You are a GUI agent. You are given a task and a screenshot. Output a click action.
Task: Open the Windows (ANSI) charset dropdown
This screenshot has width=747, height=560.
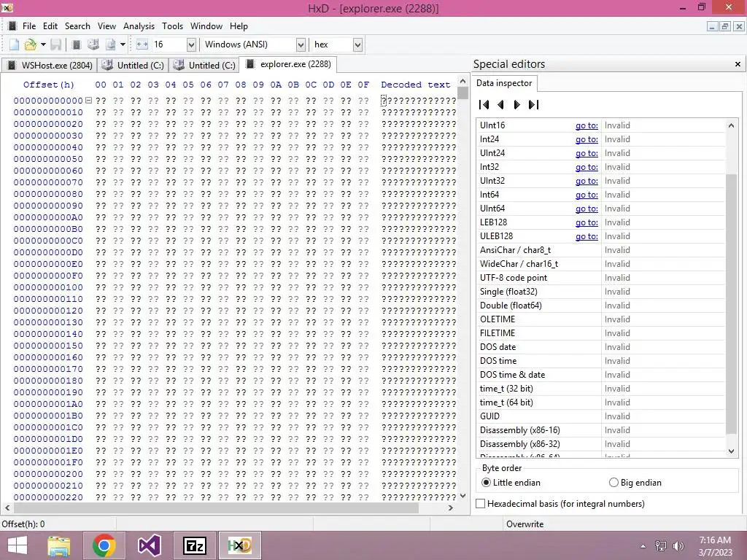coord(301,44)
